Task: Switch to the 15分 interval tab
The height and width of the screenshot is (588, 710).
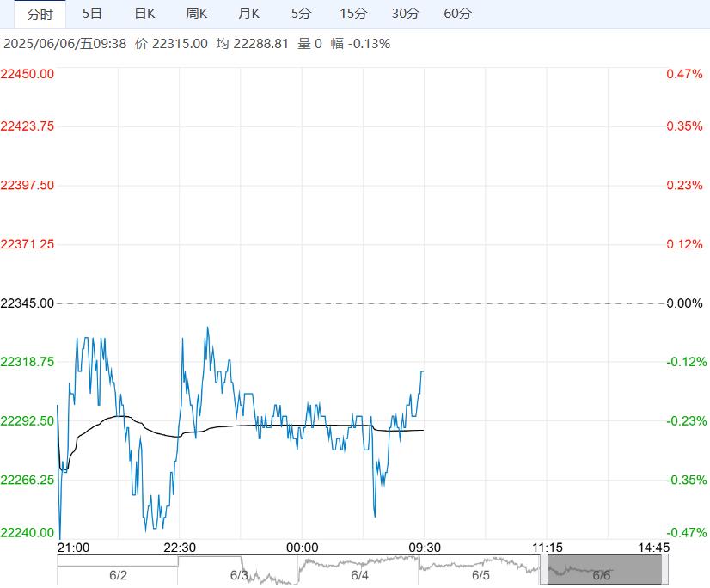Action: click(353, 14)
